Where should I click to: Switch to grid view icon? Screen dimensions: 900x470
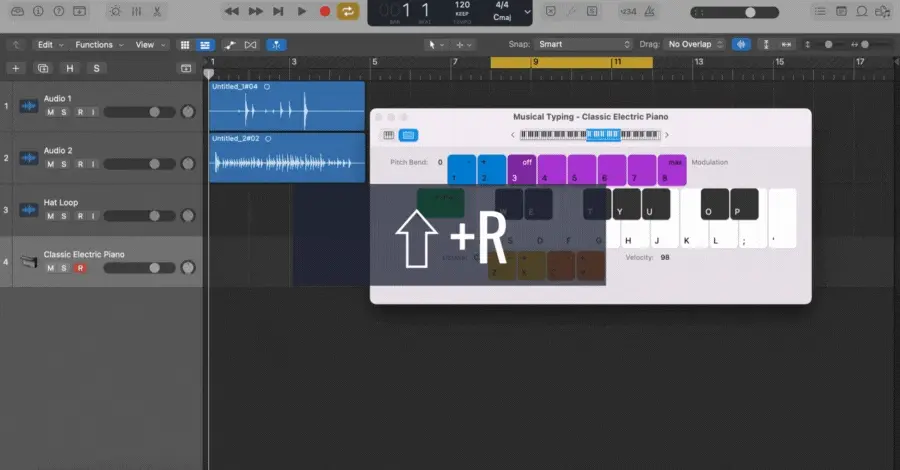185,45
